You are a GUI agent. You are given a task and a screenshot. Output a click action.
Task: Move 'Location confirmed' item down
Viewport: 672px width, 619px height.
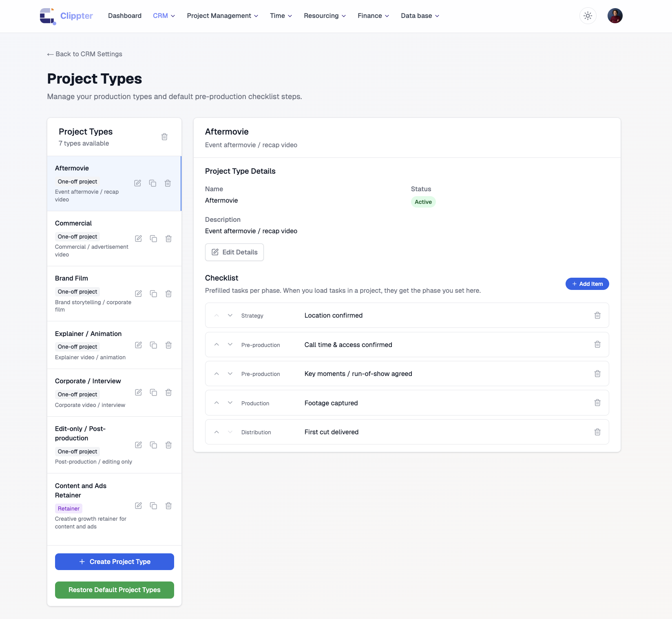click(x=230, y=315)
